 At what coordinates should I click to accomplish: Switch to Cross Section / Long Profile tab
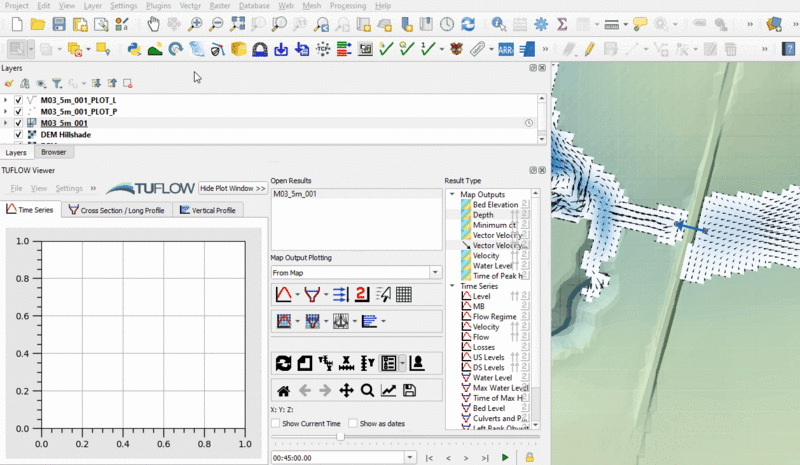117,210
